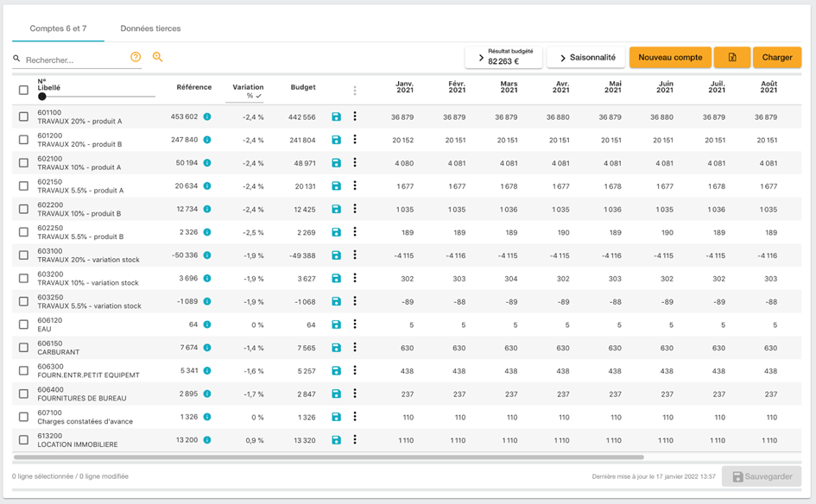Switch to the Comptes 6 et 7 tab
The width and height of the screenshot is (816, 504).
[58, 28]
